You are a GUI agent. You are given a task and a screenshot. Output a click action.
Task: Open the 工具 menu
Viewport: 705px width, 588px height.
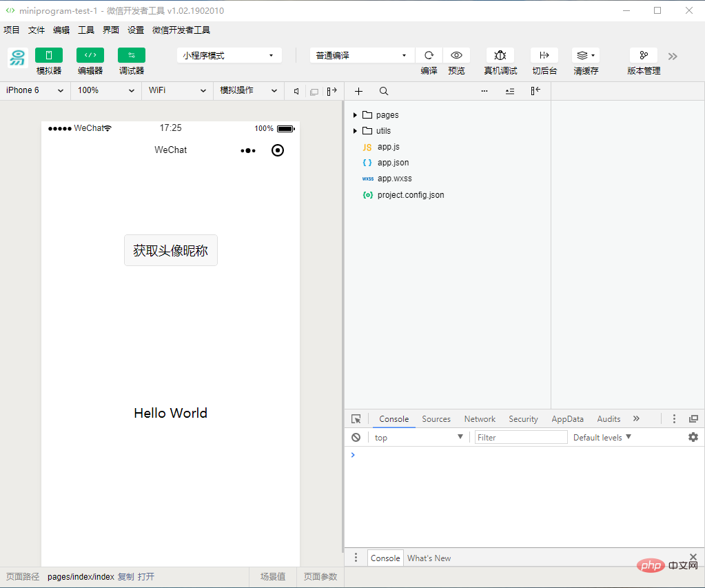(86, 30)
